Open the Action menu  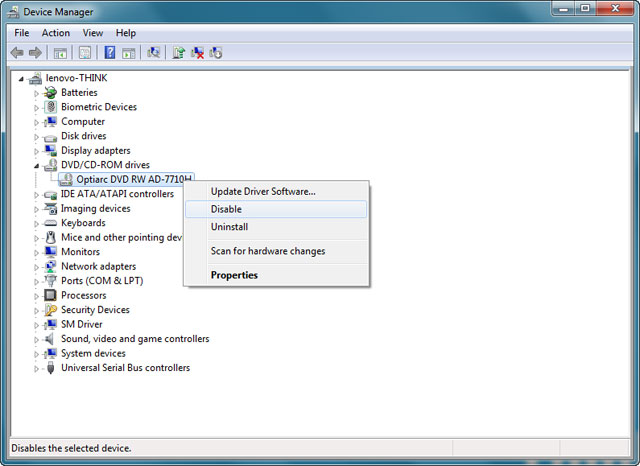(56, 33)
